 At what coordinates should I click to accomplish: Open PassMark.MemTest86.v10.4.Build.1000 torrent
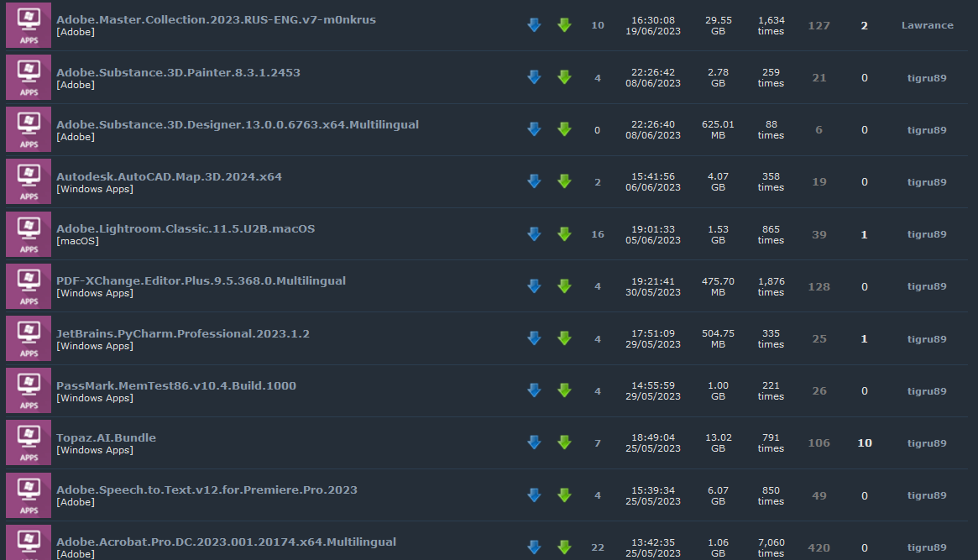click(x=176, y=385)
